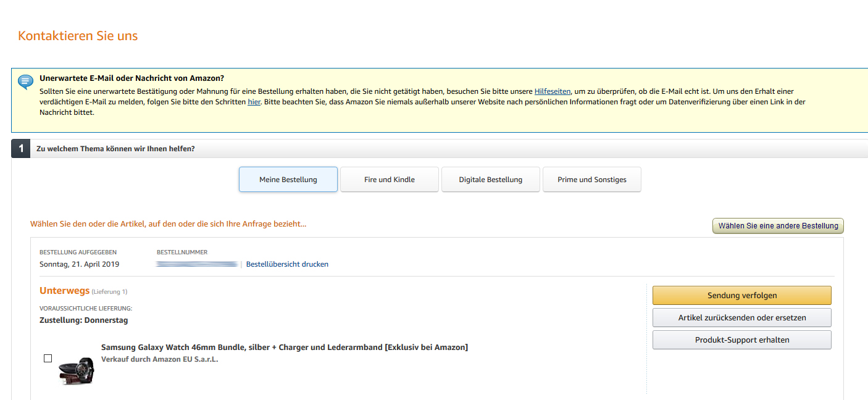Select the Prime und Sonstiges category
This screenshot has height=400, width=868.
pyautogui.click(x=591, y=179)
